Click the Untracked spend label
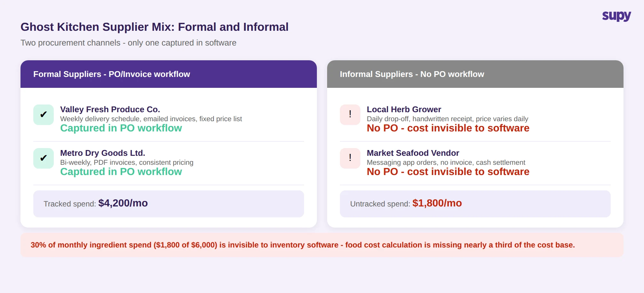The image size is (644, 293). [x=380, y=204]
